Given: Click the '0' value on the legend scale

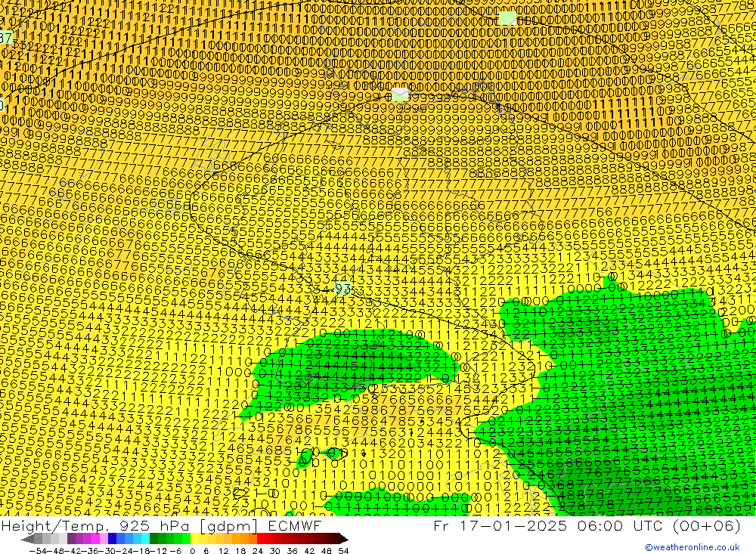Looking at the screenshot, I should point(192,551).
